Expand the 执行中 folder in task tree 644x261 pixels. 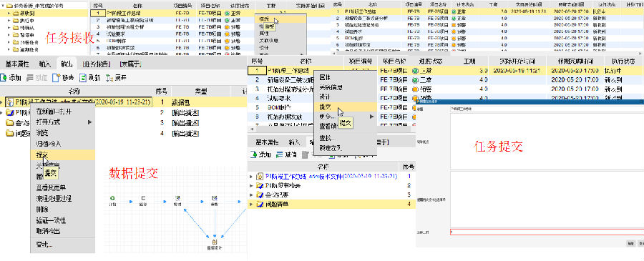tap(9, 20)
